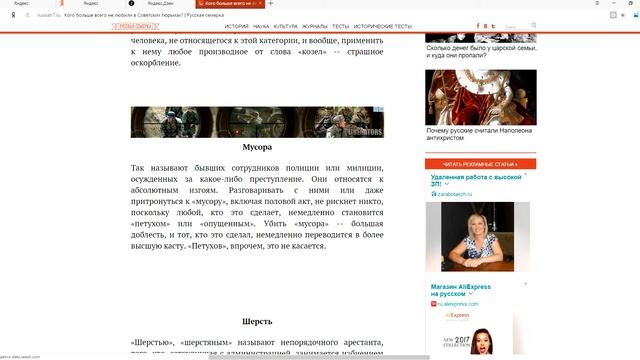Open the КУЛЬТУРА menu item
Image resolution: width=640 pixels, height=360 pixels.
286,26
